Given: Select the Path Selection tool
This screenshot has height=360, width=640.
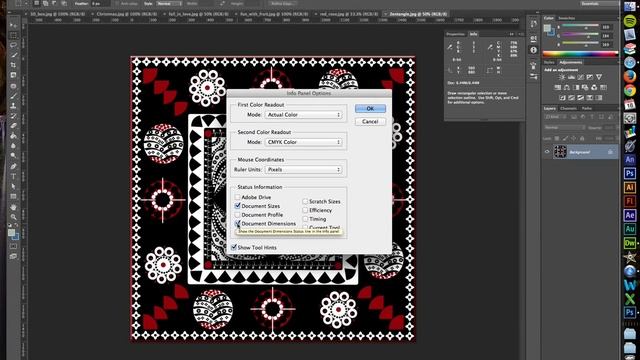Looking at the screenshot, I should coord(13,187).
